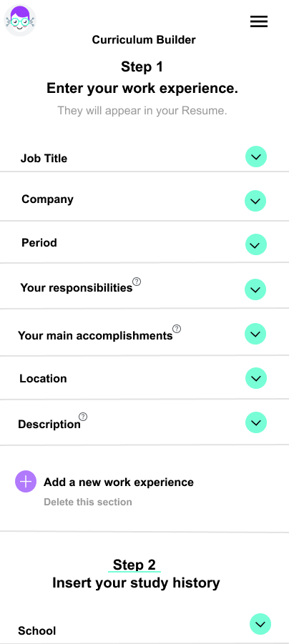Click Delete this section link
The height and width of the screenshot is (644, 289).
click(x=88, y=502)
